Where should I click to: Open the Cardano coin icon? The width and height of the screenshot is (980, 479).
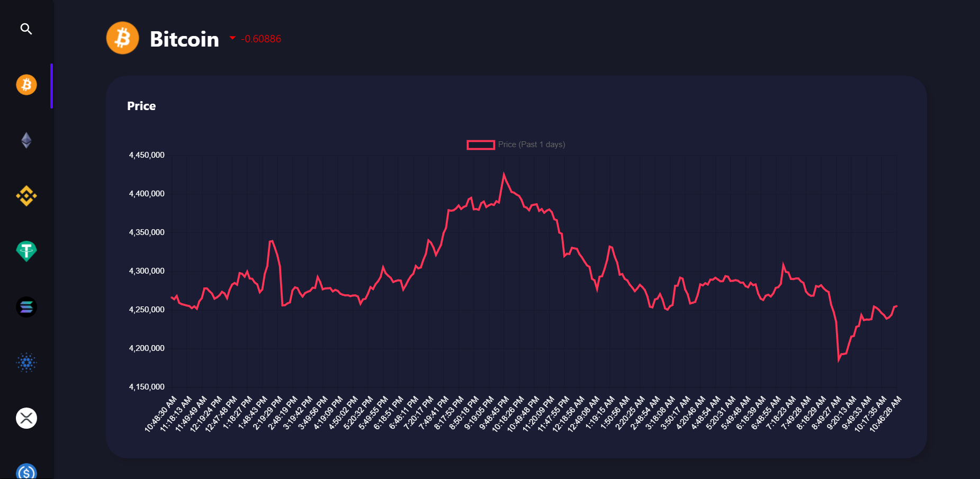[x=26, y=363]
